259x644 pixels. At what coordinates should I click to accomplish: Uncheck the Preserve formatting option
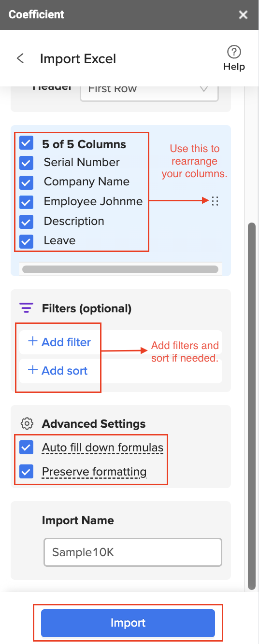[27, 472]
